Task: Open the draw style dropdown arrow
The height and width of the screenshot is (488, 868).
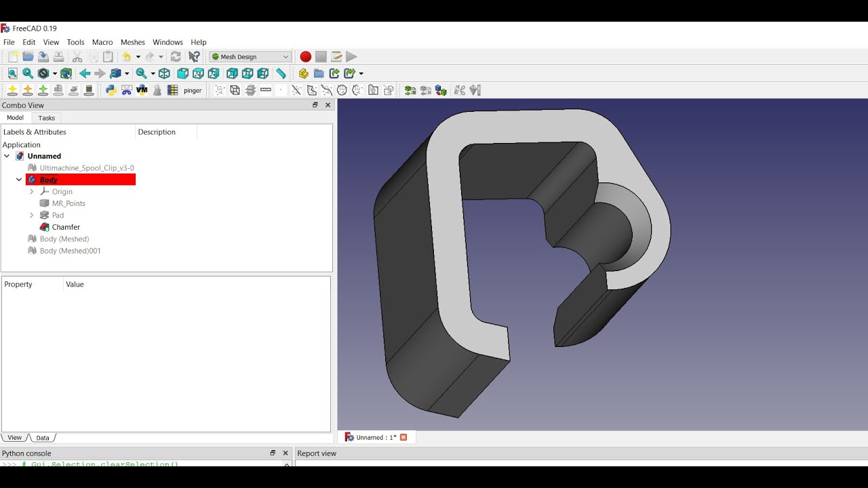Action: (x=54, y=73)
